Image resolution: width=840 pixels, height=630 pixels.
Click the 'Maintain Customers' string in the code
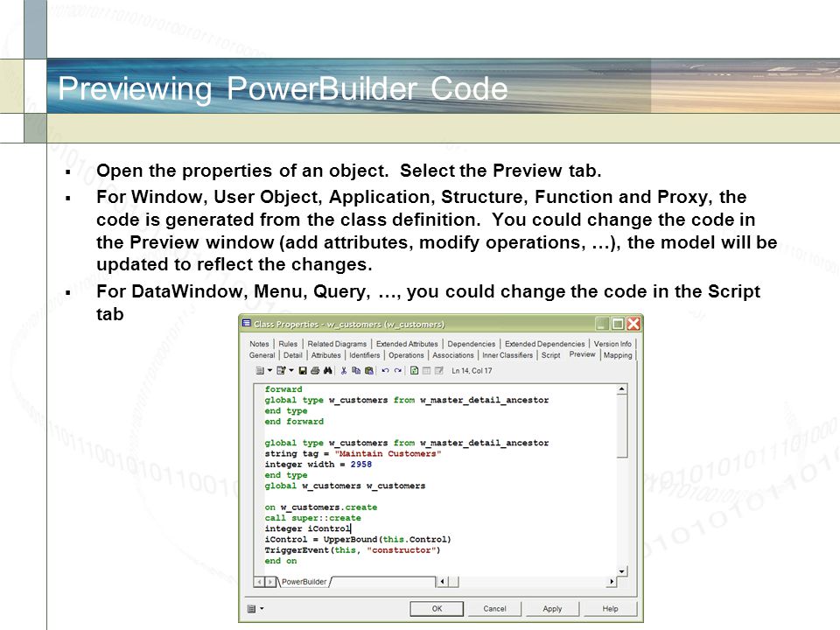(388, 454)
